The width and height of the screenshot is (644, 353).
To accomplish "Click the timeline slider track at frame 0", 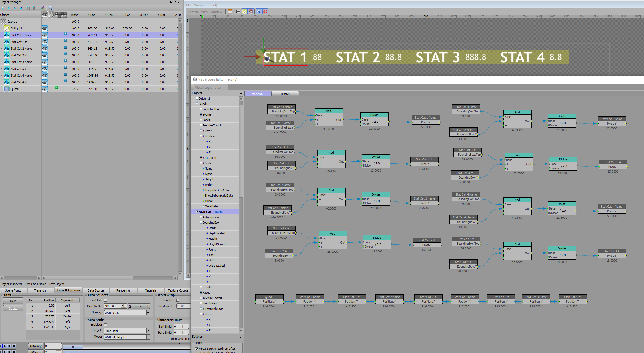I will (x=73, y=347).
